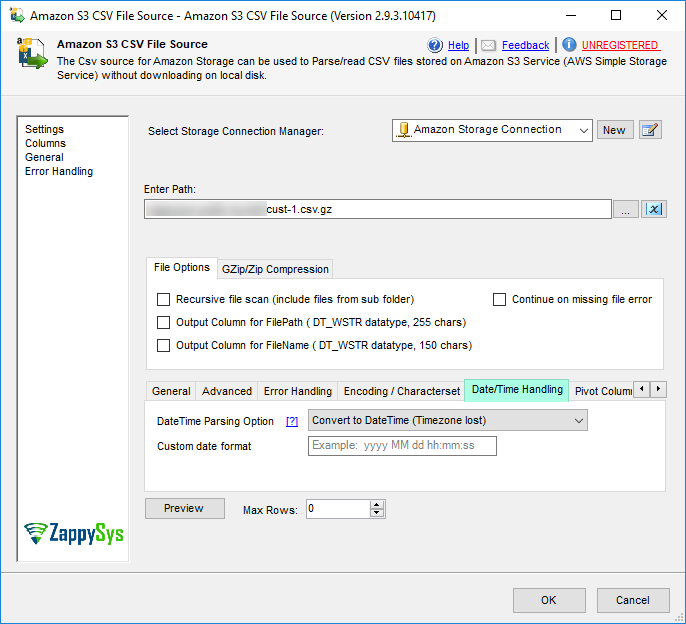Click the Custom date format field
686x624 pixels.
point(402,446)
